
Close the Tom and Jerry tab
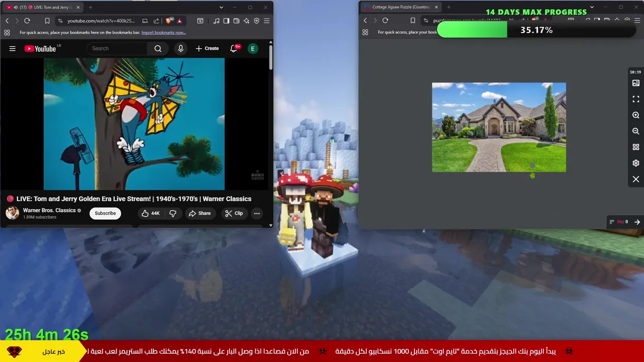(x=78, y=8)
